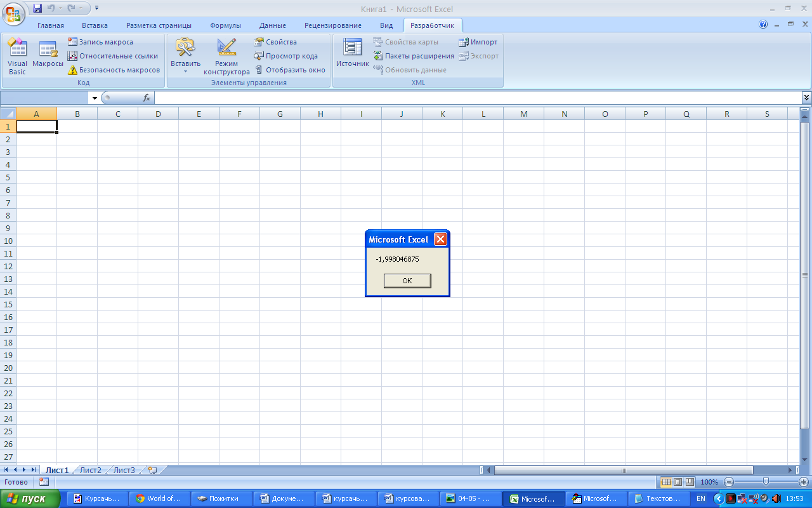
Task: Open Текстов... taskbar item
Action: point(658,498)
